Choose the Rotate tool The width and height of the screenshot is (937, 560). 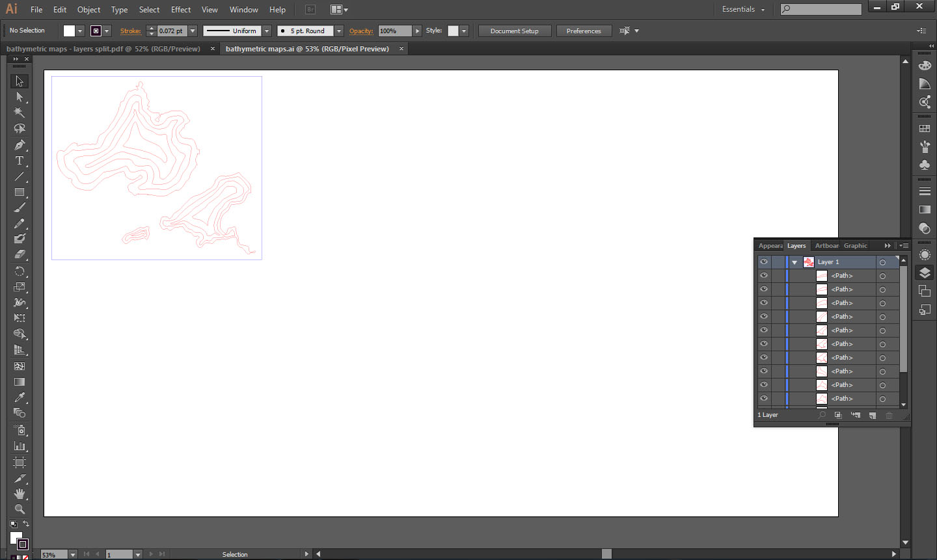[20, 271]
